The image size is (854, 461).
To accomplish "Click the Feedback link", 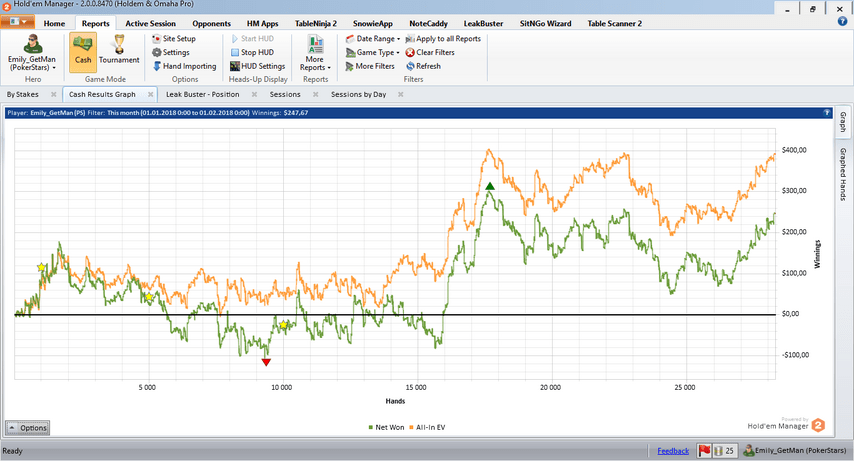I will click(x=673, y=451).
